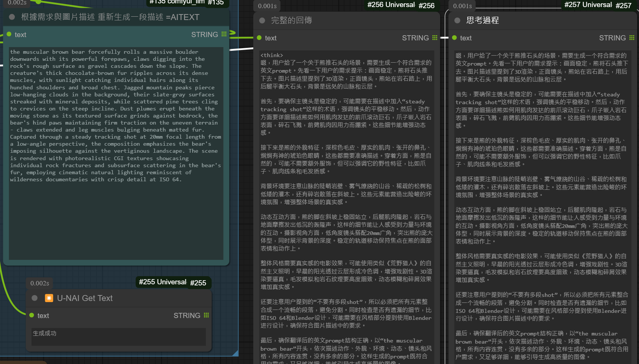Click the text input slot of 完整的回傳 node
Viewport: 639px width, 364px height.
click(x=259, y=38)
